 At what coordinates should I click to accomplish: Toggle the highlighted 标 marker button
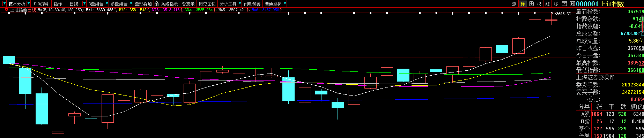click(523, 4)
